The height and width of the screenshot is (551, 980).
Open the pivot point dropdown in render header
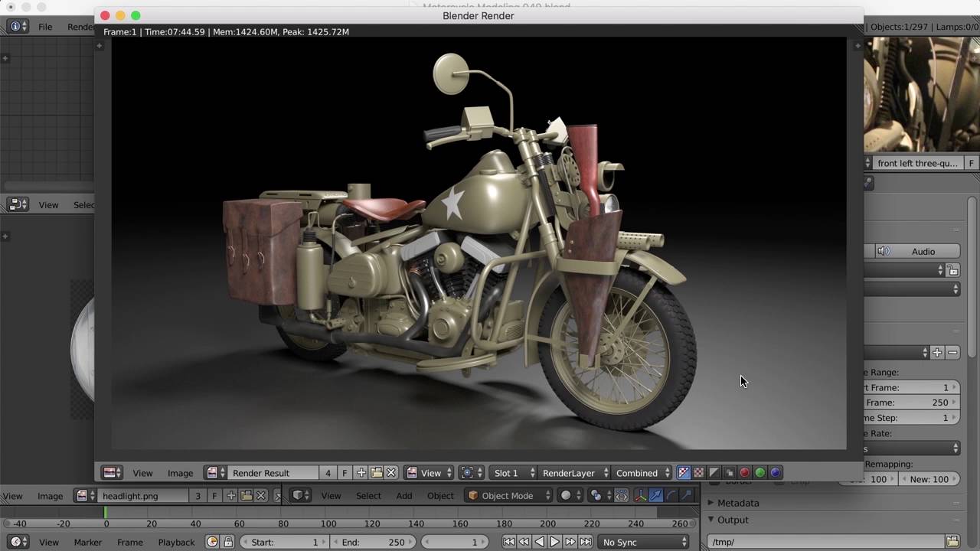[471, 473]
